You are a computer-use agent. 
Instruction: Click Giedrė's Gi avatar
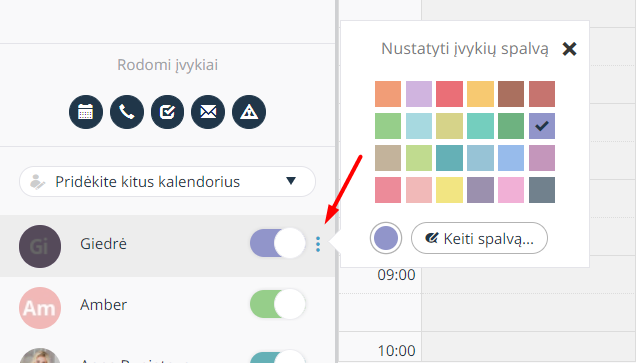pyautogui.click(x=40, y=246)
